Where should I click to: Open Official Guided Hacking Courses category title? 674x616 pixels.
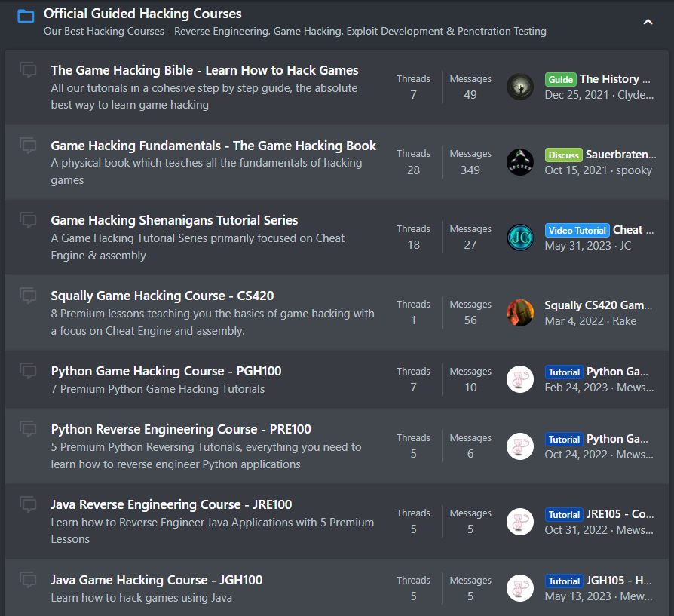(x=142, y=14)
